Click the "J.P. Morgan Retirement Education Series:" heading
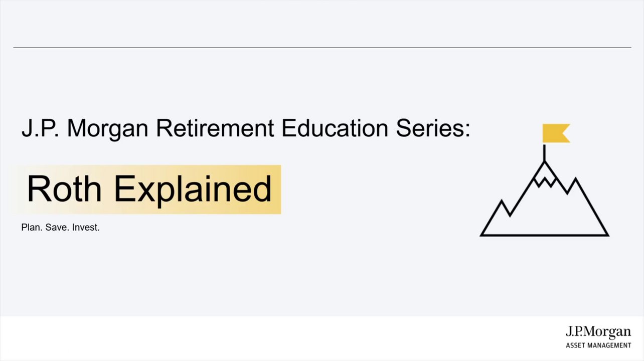644x361 pixels. pos(246,128)
